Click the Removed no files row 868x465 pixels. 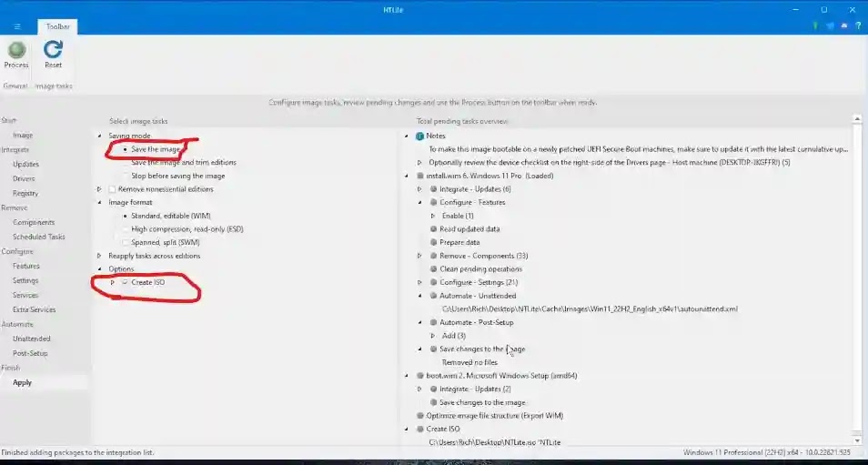(x=469, y=362)
